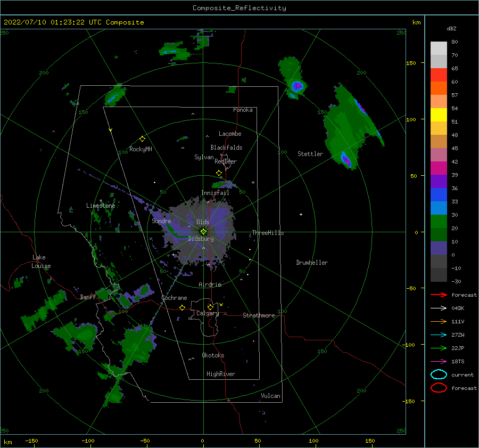
Task: Click the white asterisk marker above Limestone
Action: tap(101, 201)
